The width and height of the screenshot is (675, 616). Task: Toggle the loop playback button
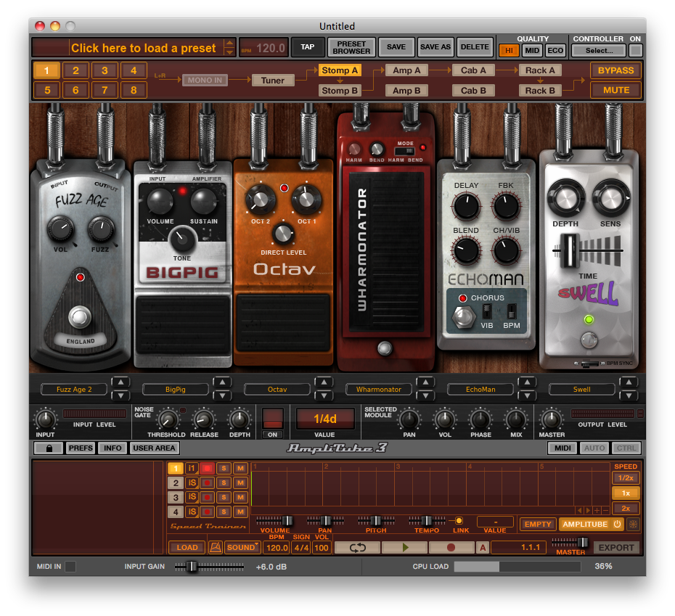(x=357, y=547)
